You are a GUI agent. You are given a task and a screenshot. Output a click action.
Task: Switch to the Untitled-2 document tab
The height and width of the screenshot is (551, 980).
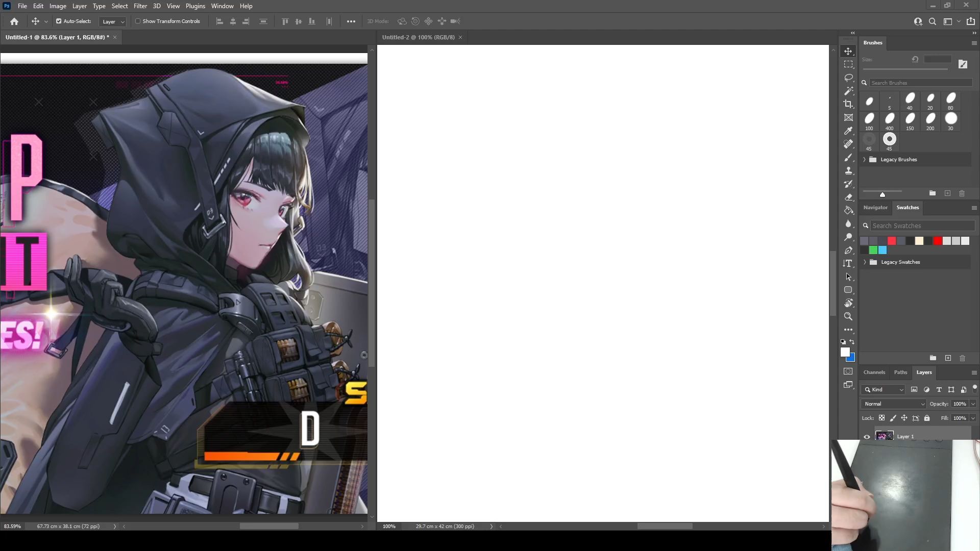point(418,37)
